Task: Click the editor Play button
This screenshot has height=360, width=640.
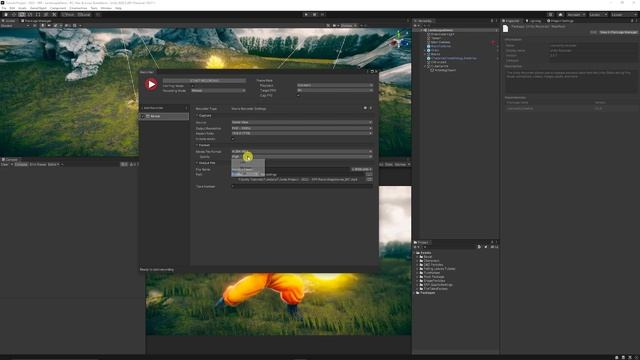Action: tap(306, 15)
